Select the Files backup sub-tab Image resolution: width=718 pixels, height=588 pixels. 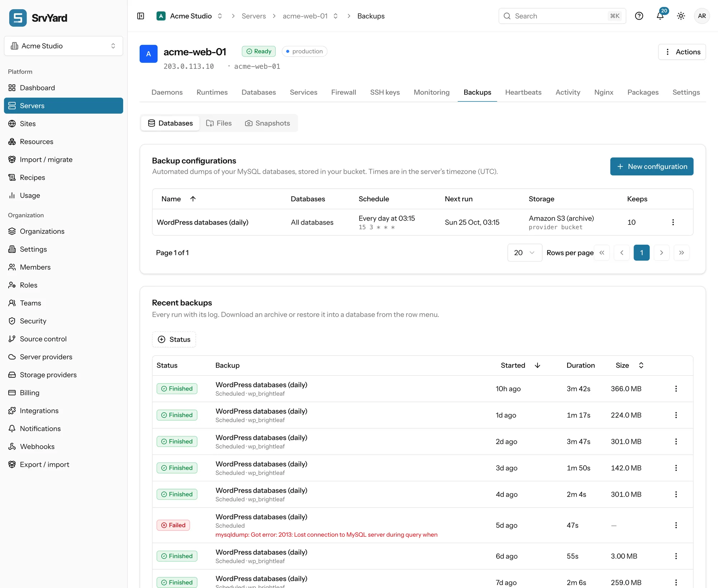[219, 123]
